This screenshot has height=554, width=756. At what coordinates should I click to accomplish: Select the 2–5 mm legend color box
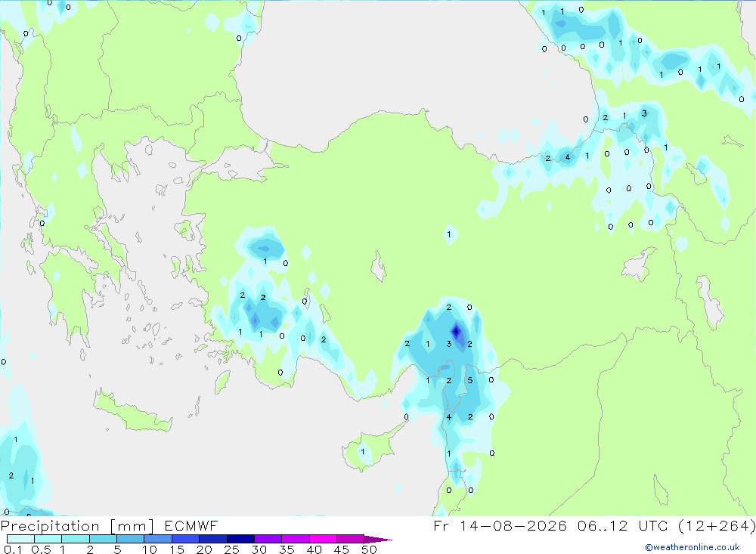[x=103, y=539]
